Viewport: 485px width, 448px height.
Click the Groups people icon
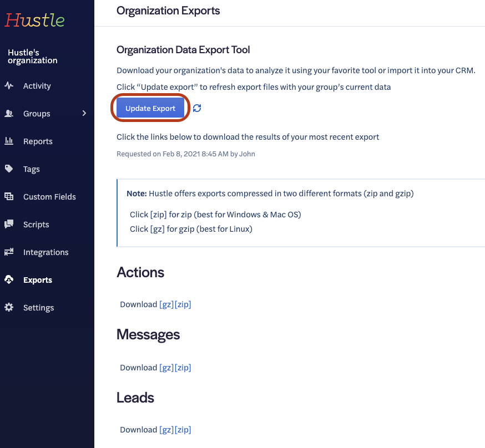(9, 114)
